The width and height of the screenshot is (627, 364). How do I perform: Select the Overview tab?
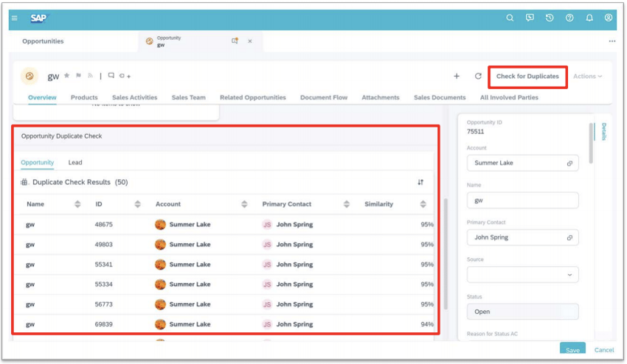point(42,97)
